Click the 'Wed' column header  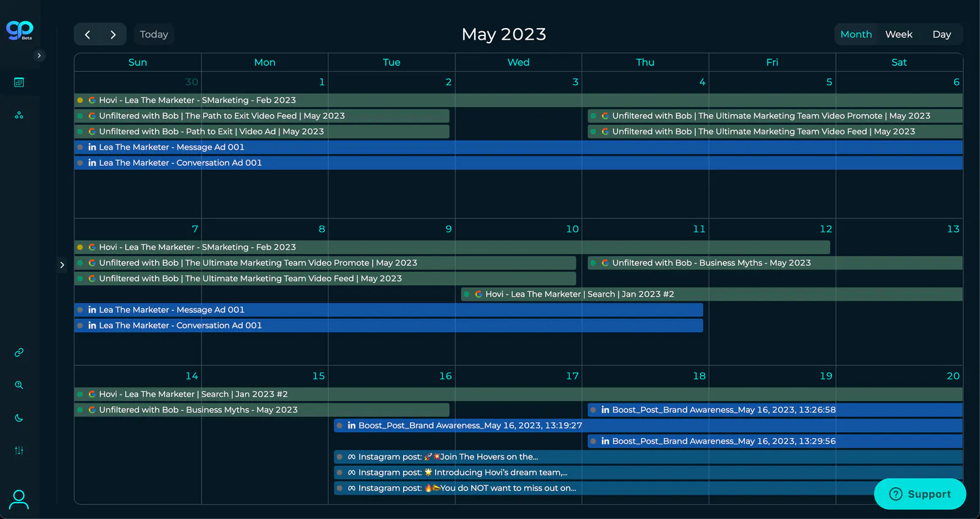518,62
